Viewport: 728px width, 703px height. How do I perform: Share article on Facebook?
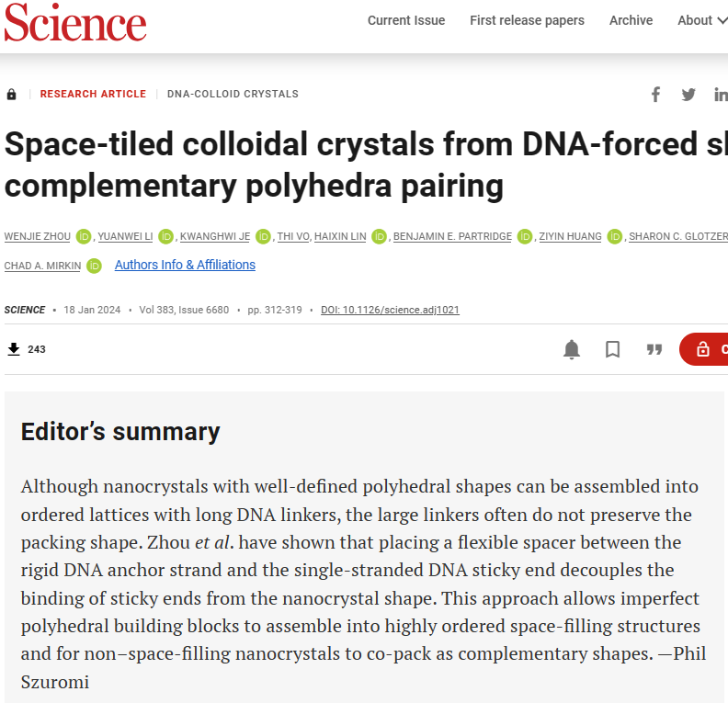[656, 95]
